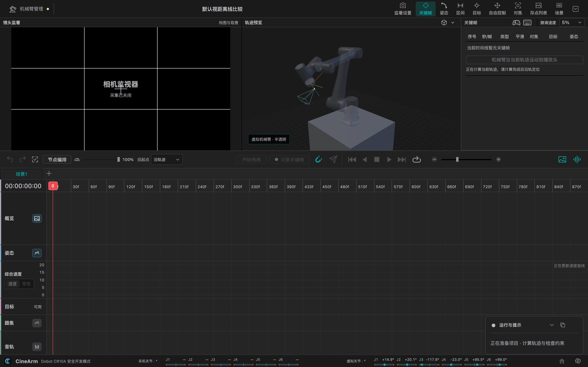
Task: Open 存点列表 saved points list
Action: (538, 9)
